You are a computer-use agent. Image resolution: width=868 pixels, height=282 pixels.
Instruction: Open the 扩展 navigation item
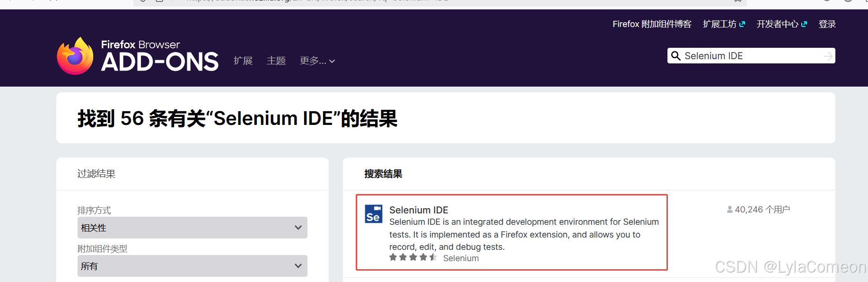click(x=243, y=61)
